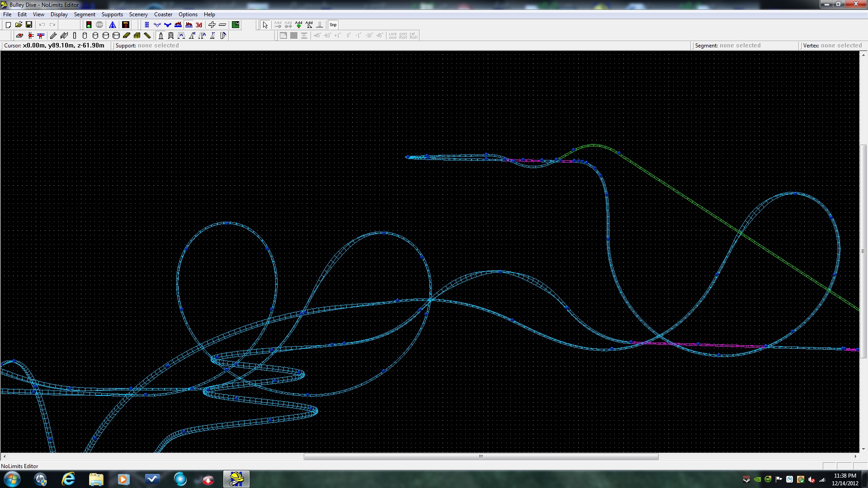Viewport: 868px width, 488px height.
Task: Select the widest cylinder tube icon
Action: click(x=116, y=36)
